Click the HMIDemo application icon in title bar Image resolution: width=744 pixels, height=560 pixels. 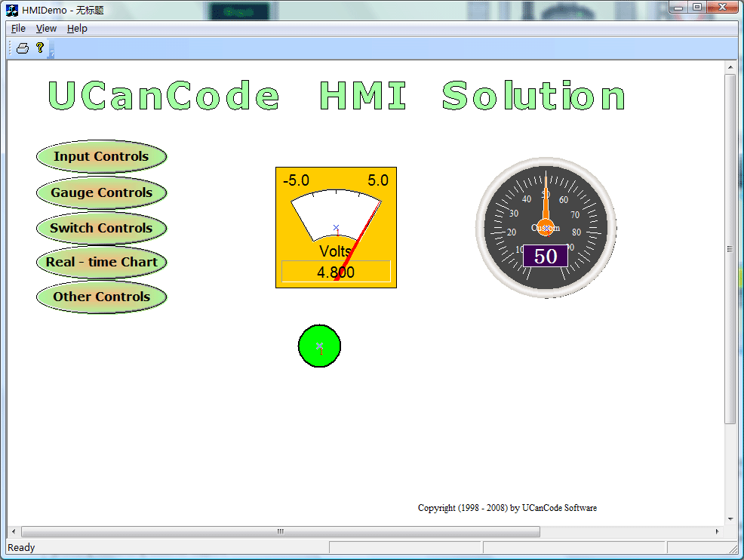(x=12, y=10)
